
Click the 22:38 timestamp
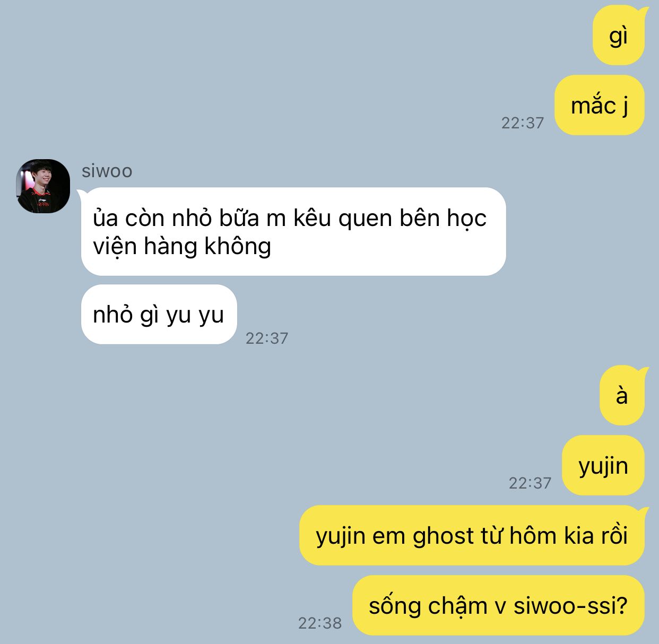tap(320, 623)
